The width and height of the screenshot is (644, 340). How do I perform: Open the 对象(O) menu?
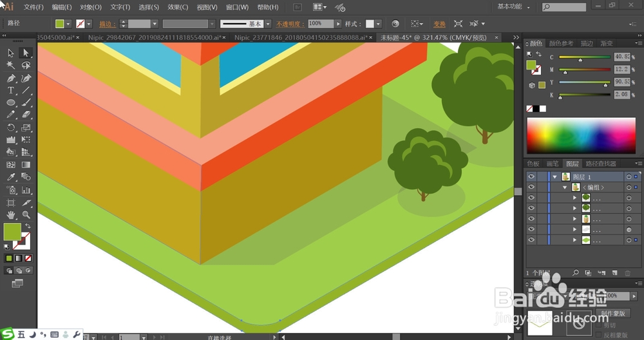tap(90, 7)
